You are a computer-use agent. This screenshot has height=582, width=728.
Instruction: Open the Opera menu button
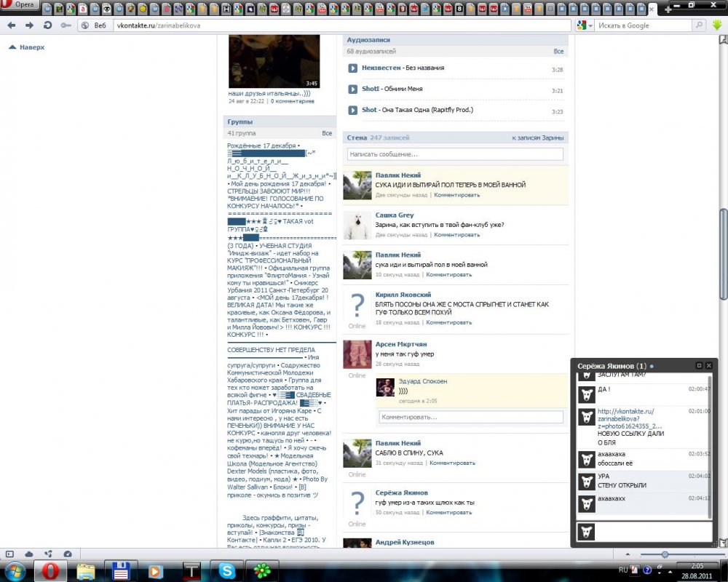19,5
